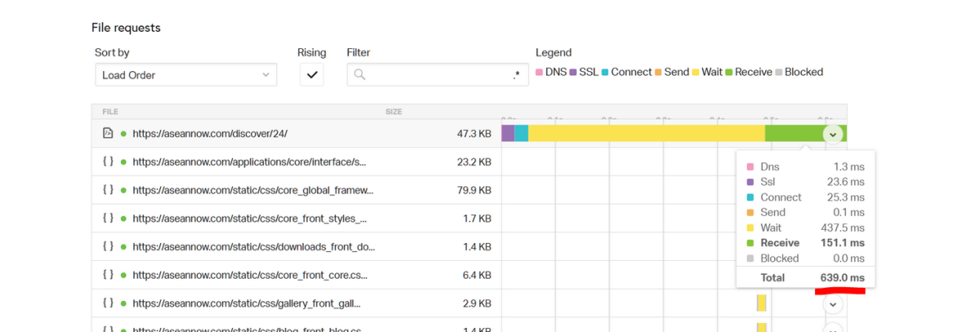Click the FILE column header

click(110, 111)
